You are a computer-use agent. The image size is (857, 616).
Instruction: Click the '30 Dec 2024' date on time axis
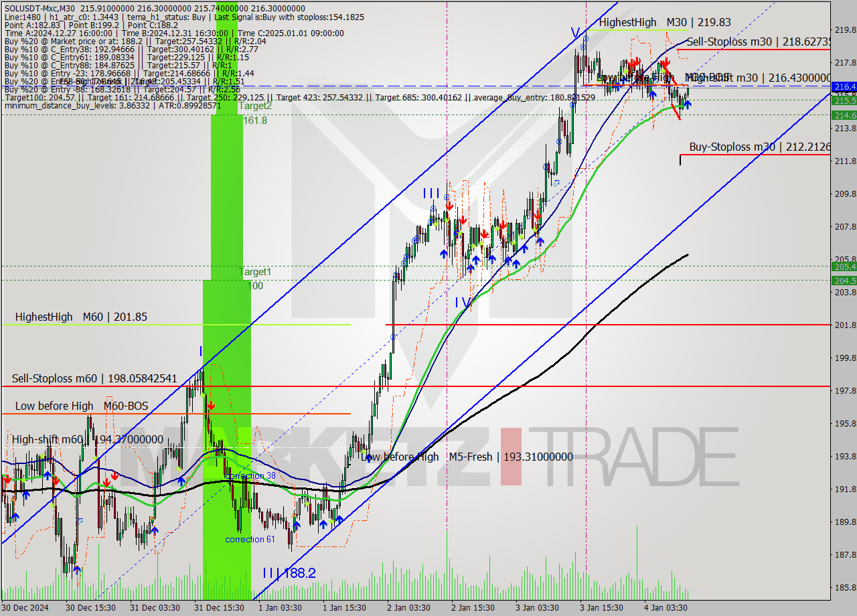pyautogui.click(x=25, y=608)
